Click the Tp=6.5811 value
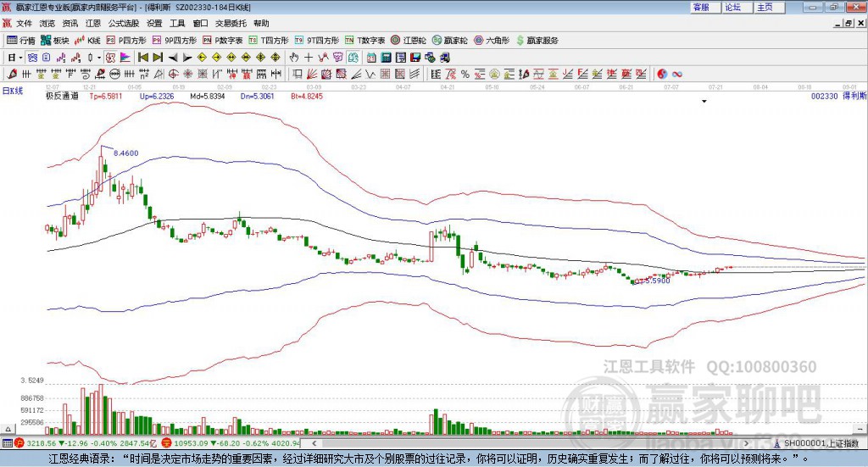This screenshot has height=467, width=868. click(x=106, y=97)
